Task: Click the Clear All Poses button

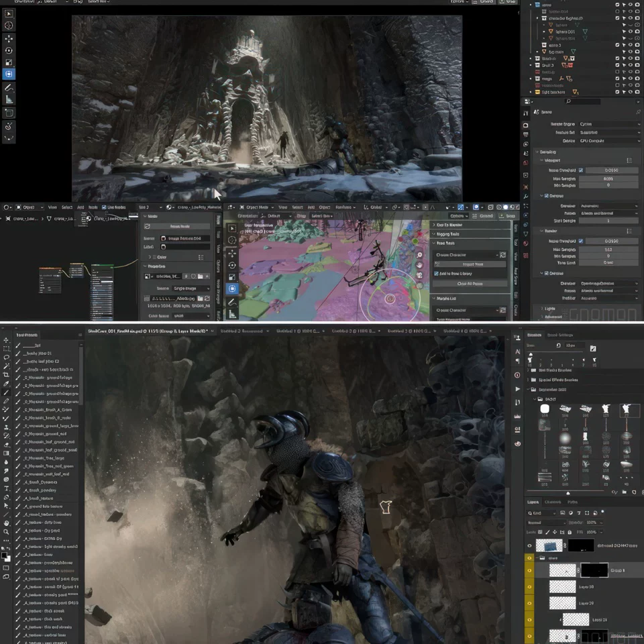Action: (470, 284)
